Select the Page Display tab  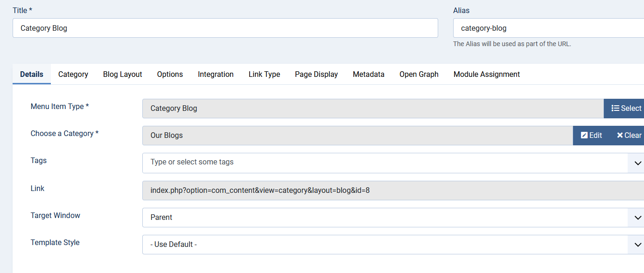click(316, 75)
